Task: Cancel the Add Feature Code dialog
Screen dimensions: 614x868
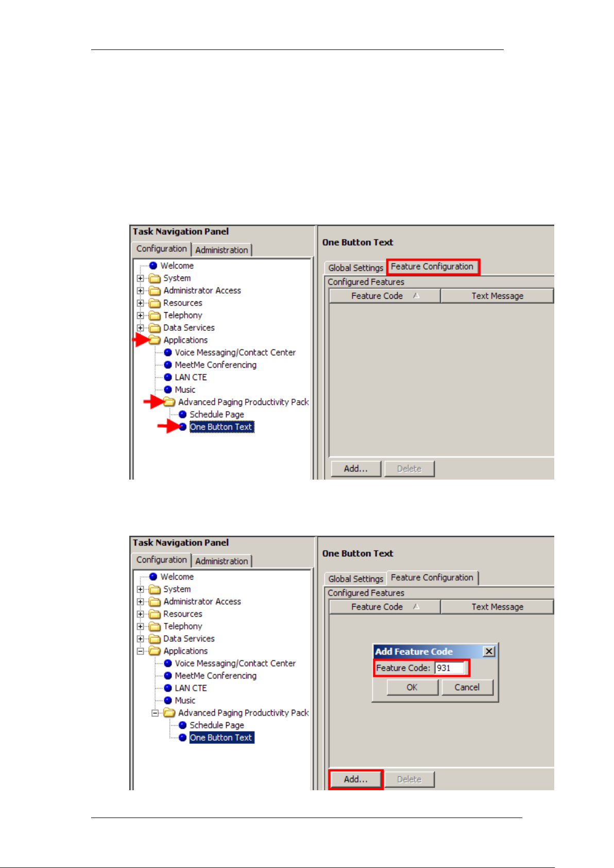Action: pyautogui.click(x=467, y=687)
